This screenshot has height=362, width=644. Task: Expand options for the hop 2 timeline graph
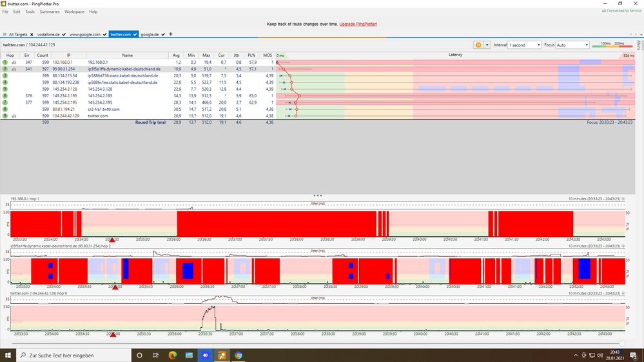pyautogui.click(x=623, y=246)
